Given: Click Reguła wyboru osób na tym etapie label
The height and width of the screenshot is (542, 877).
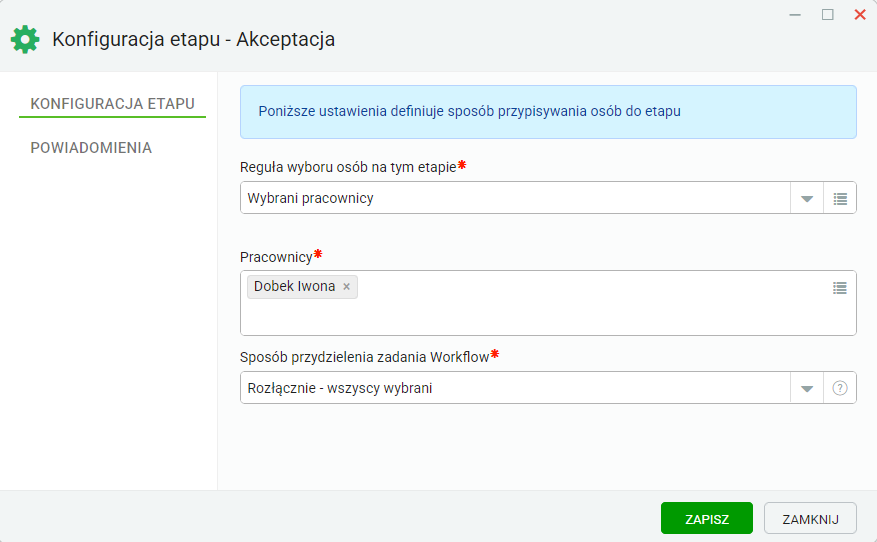Looking at the screenshot, I should pyautogui.click(x=348, y=167).
